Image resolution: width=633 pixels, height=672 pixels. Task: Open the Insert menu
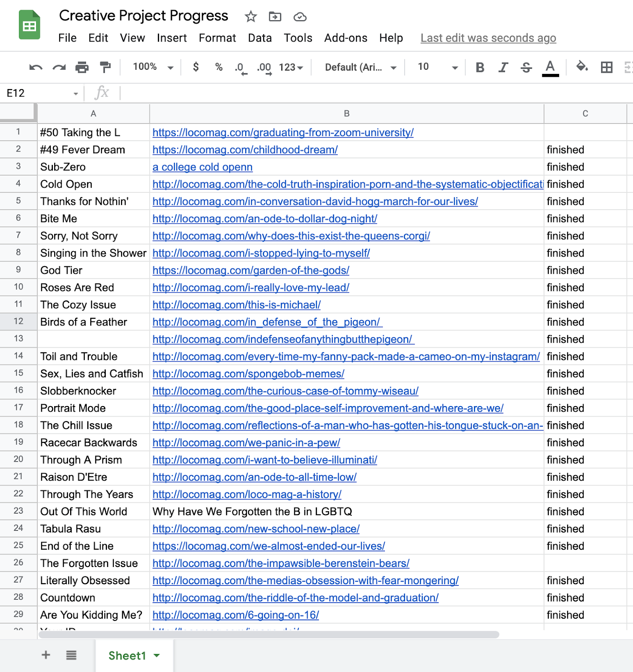172,38
